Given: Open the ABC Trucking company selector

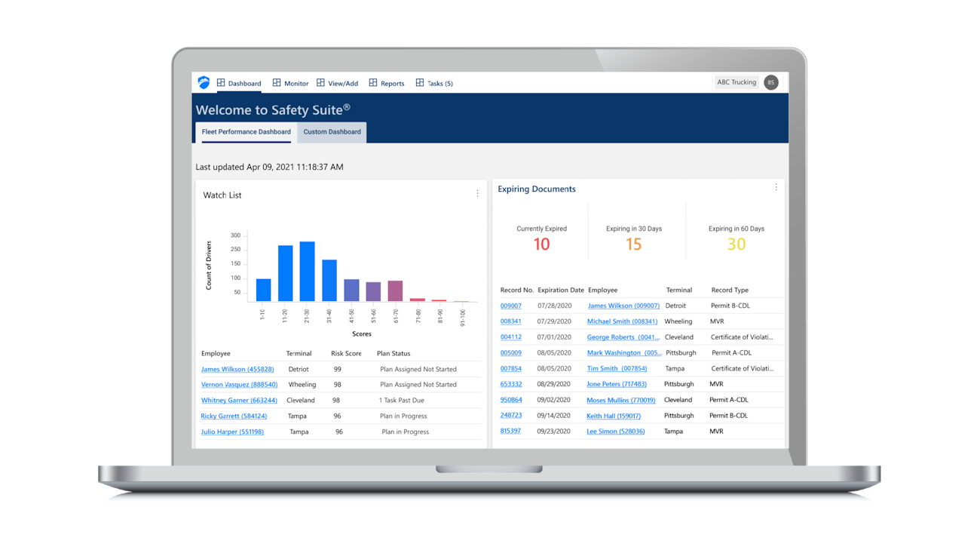Looking at the screenshot, I should coord(736,82).
